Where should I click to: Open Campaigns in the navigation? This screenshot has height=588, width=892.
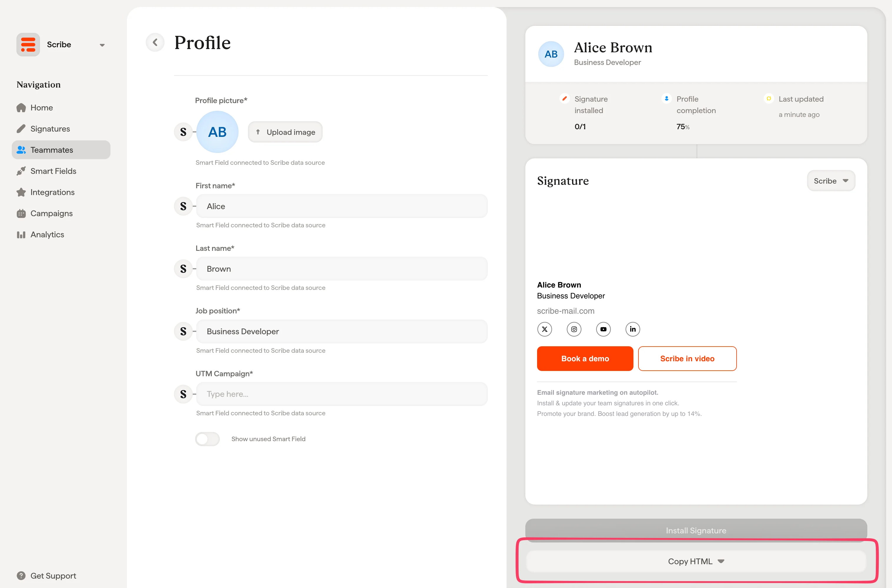pyautogui.click(x=61, y=213)
